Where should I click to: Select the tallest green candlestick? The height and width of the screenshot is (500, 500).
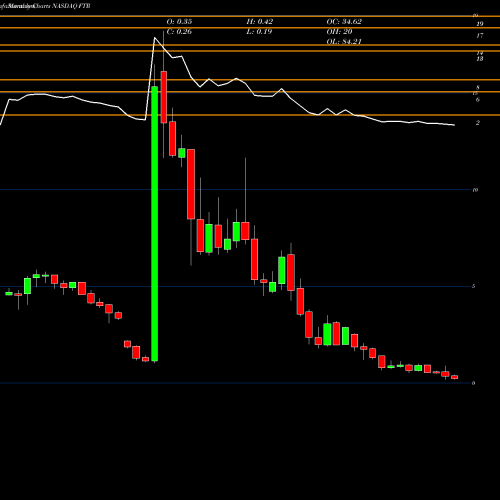(154, 224)
